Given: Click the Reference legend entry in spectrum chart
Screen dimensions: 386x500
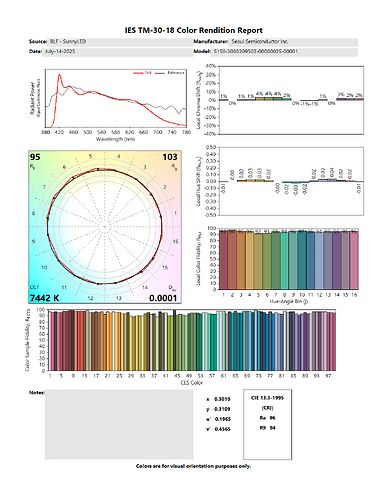Looking at the screenshot, I should click(170, 73).
